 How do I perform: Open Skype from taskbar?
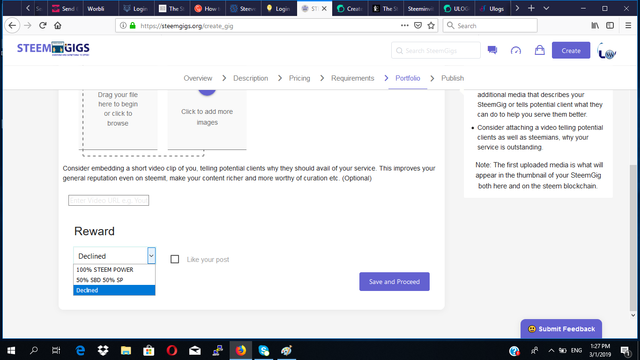click(264, 350)
